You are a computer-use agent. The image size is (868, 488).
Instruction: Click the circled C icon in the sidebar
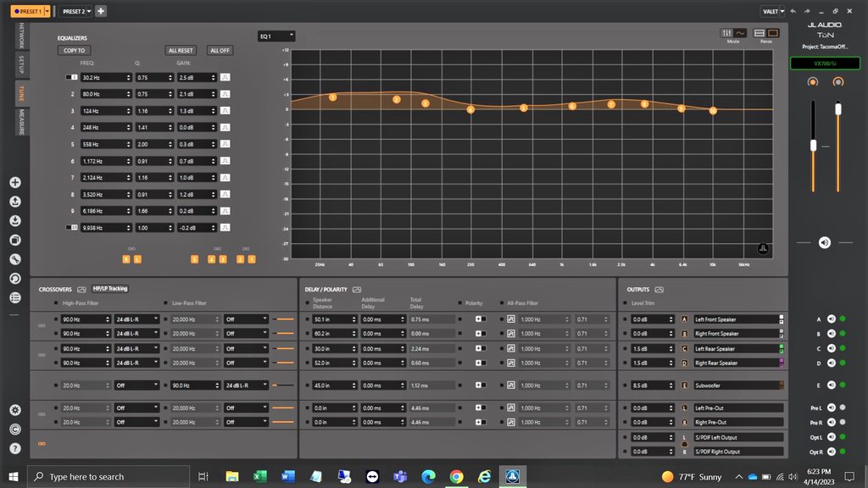click(x=15, y=430)
